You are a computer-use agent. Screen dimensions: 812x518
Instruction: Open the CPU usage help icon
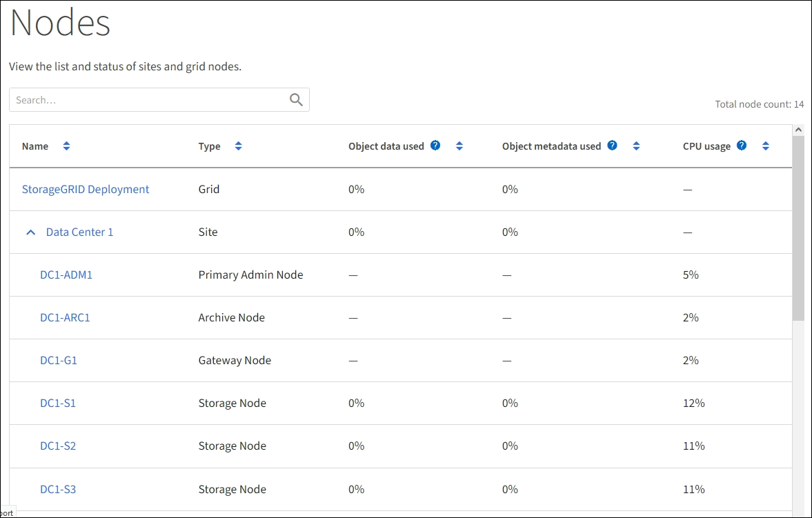coord(742,146)
